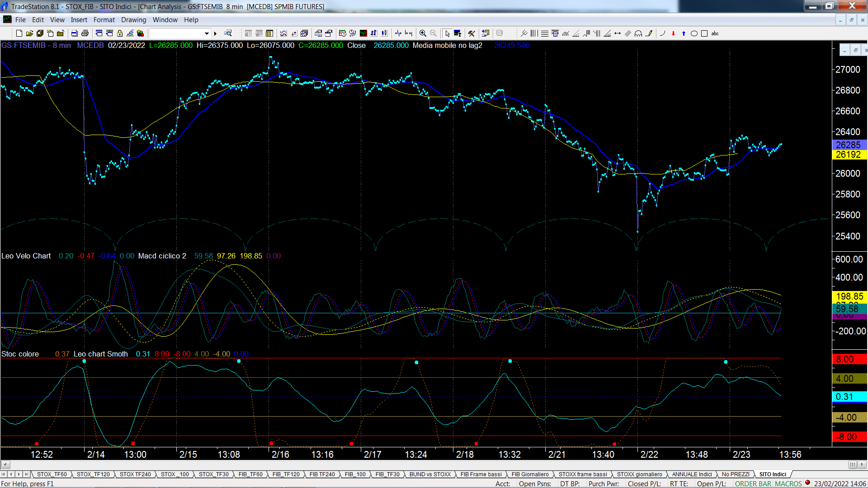
Task: Open the Help menu
Action: 191,20
